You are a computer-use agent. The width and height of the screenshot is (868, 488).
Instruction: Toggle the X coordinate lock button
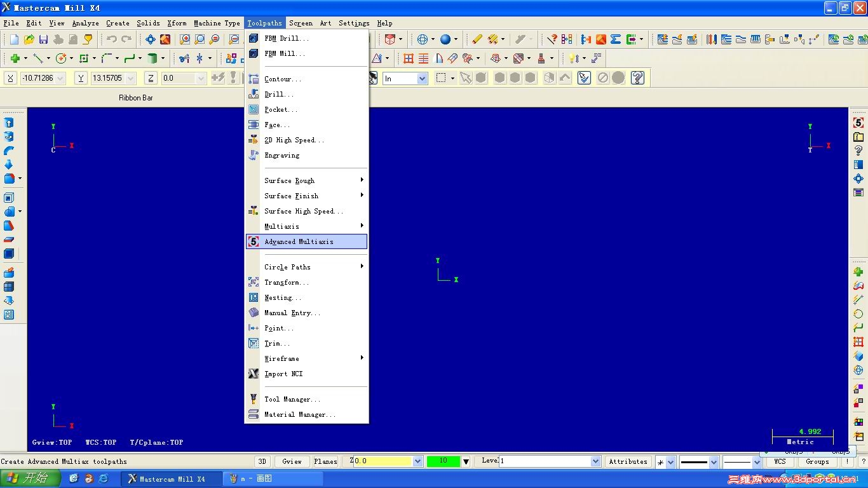[x=11, y=78]
